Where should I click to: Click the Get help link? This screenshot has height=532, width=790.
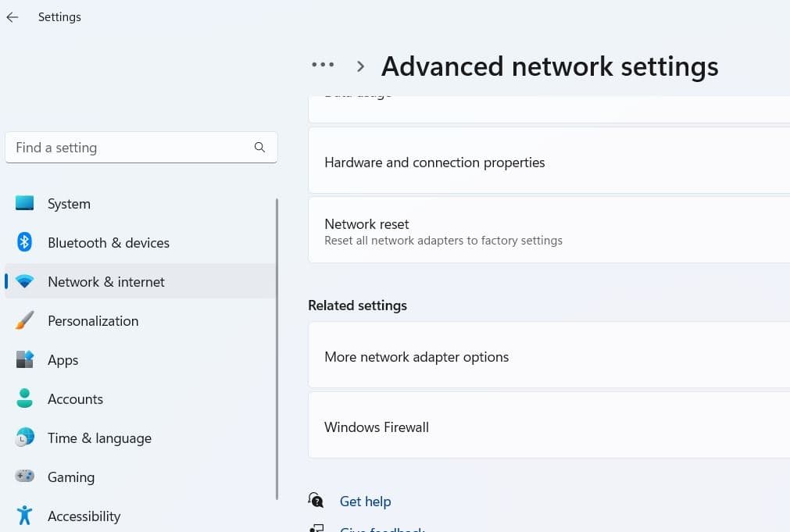365,502
